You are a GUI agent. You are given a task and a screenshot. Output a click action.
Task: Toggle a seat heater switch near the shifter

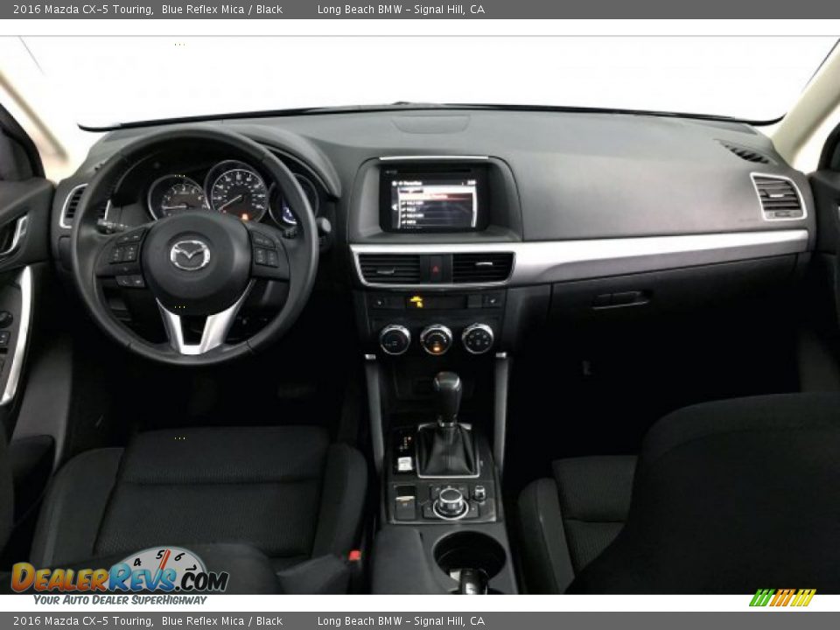coord(404,444)
